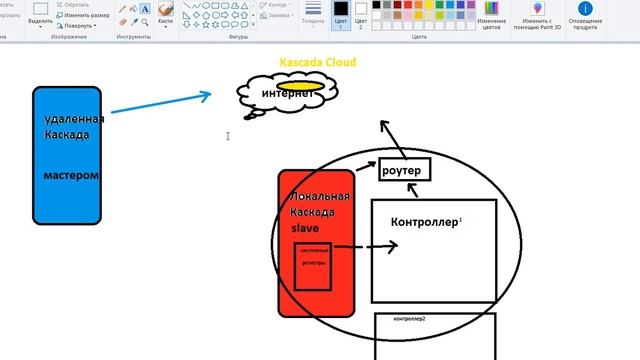
Task: Choose the Left arrow shape
Action: pos(235,15)
